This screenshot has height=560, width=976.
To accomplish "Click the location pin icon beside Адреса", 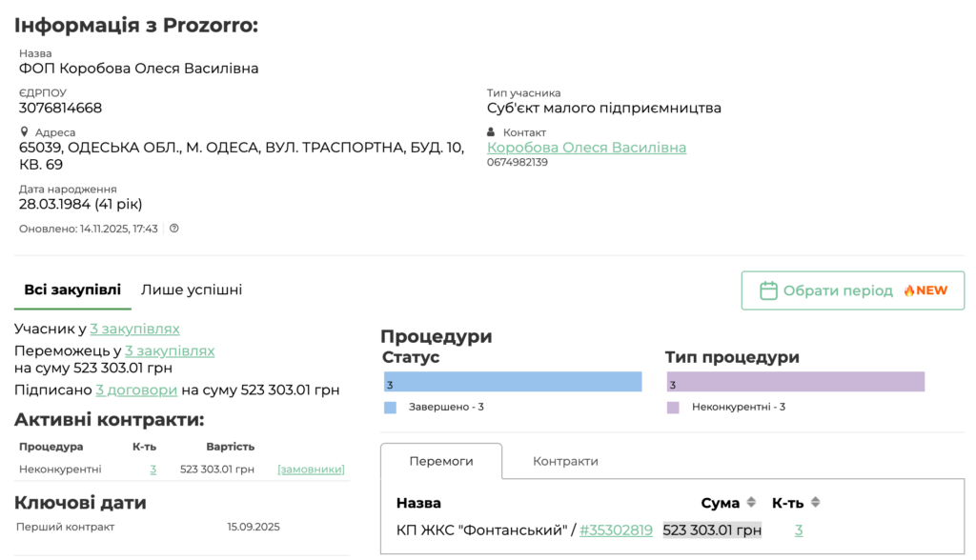I will (x=25, y=132).
